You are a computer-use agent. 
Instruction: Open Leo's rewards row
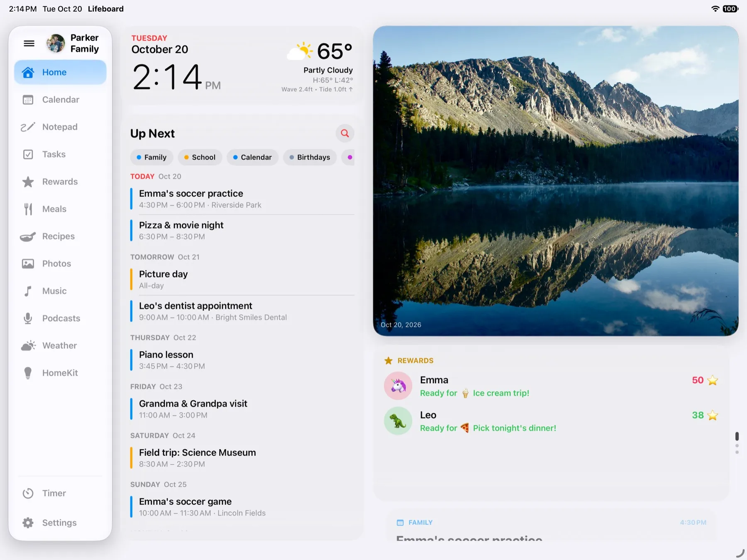pyautogui.click(x=551, y=421)
